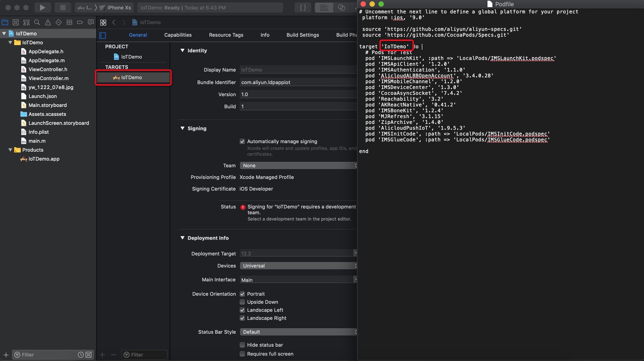The height and width of the screenshot is (361, 644).
Task: Open the Team dropdown
Action: [x=298, y=166]
